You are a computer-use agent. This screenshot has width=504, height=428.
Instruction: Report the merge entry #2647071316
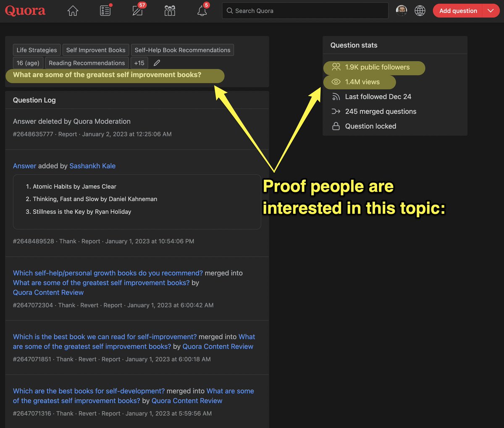click(x=111, y=413)
